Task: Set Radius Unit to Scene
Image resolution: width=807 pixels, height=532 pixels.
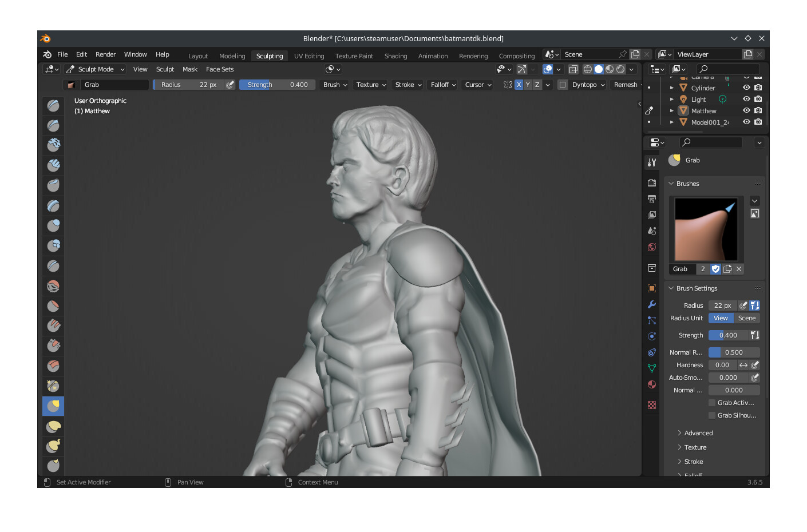Action: tap(747, 318)
